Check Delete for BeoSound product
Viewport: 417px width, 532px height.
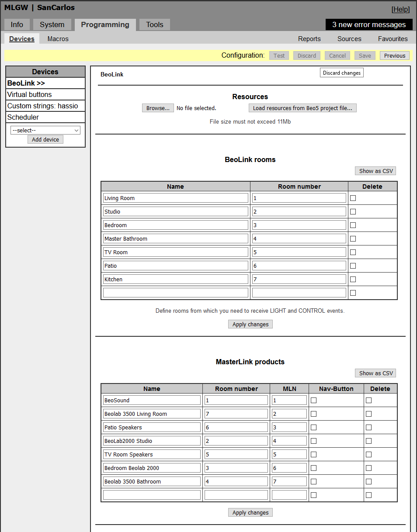(x=369, y=400)
